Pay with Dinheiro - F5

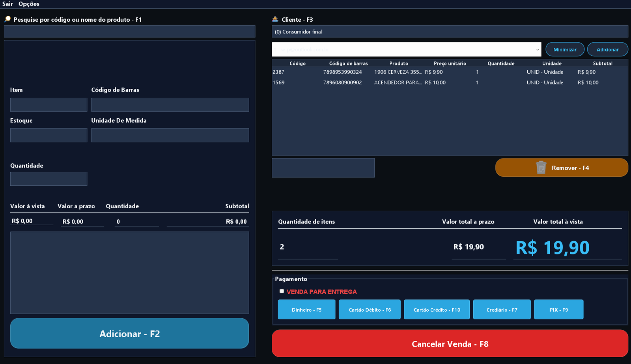[x=306, y=310]
